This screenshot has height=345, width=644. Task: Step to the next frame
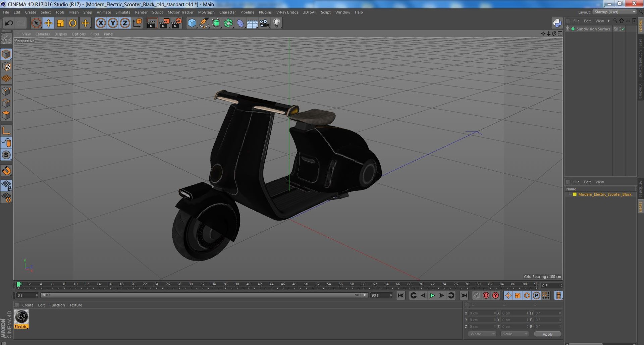coord(441,295)
